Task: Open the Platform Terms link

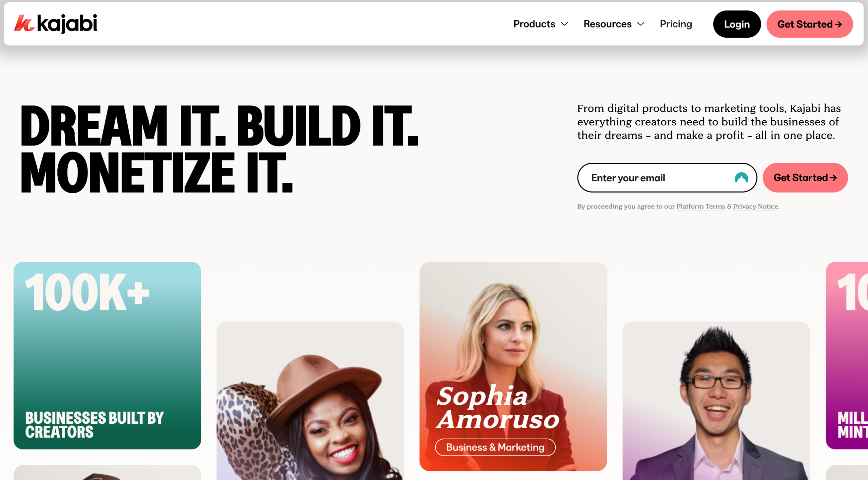Action: tap(701, 206)
